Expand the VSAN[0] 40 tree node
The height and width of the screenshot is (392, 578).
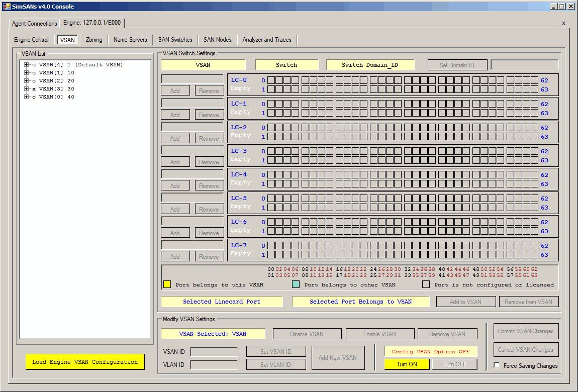coord(27,97)
